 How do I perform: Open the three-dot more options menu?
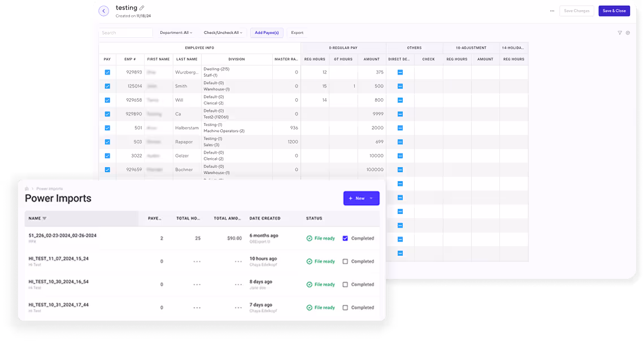point(552,11)
